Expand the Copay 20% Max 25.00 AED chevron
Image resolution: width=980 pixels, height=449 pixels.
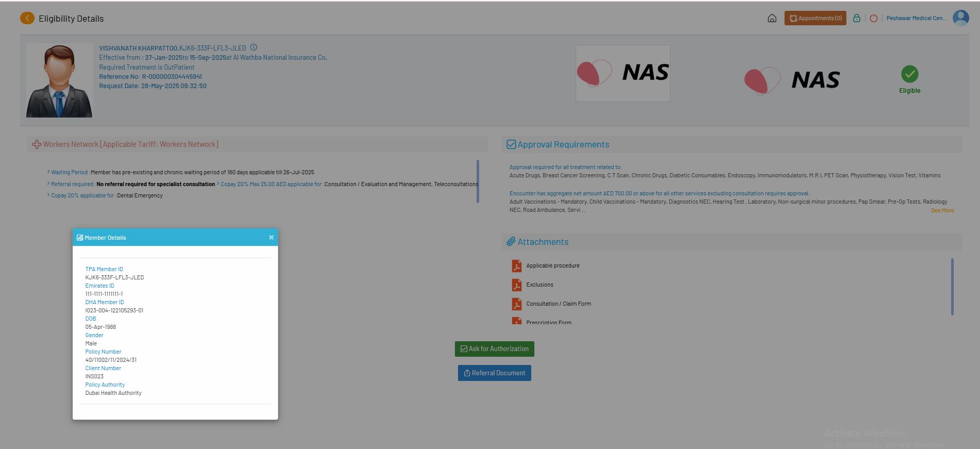tap(218, 184)
